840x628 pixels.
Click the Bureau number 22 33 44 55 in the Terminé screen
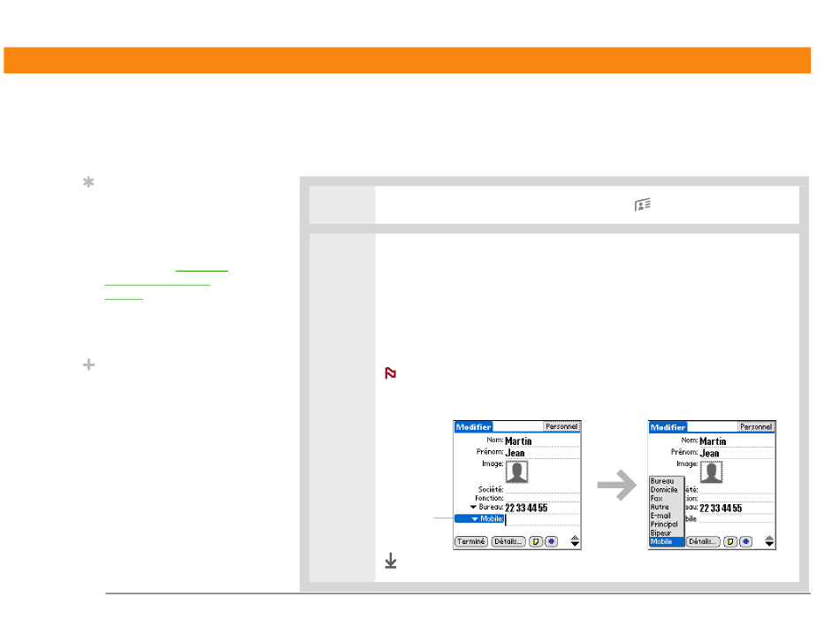click(526, 508)
